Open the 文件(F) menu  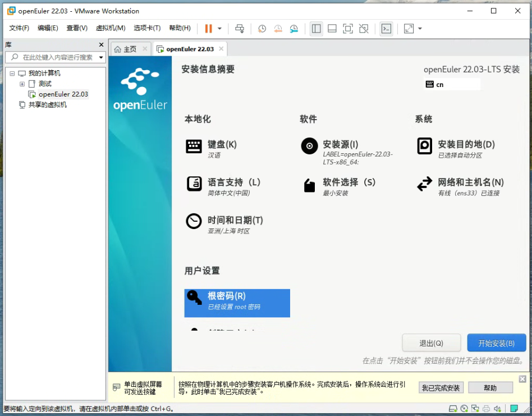click(19, 28)
